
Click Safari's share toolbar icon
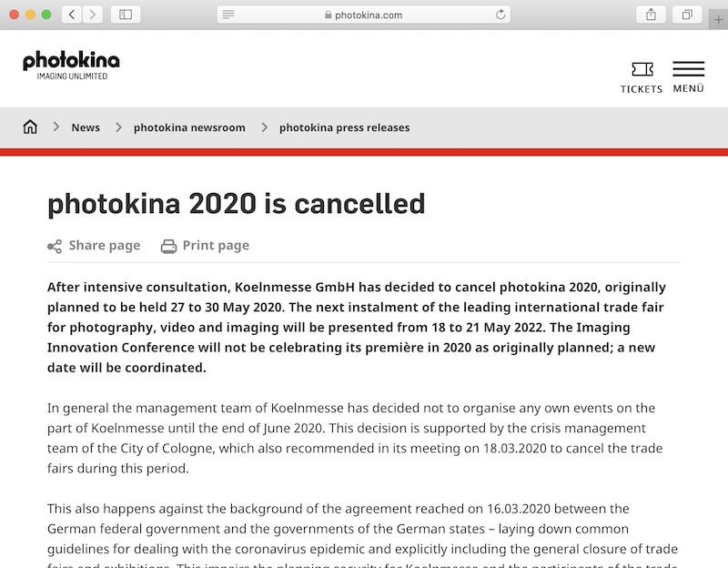[651, 15]
